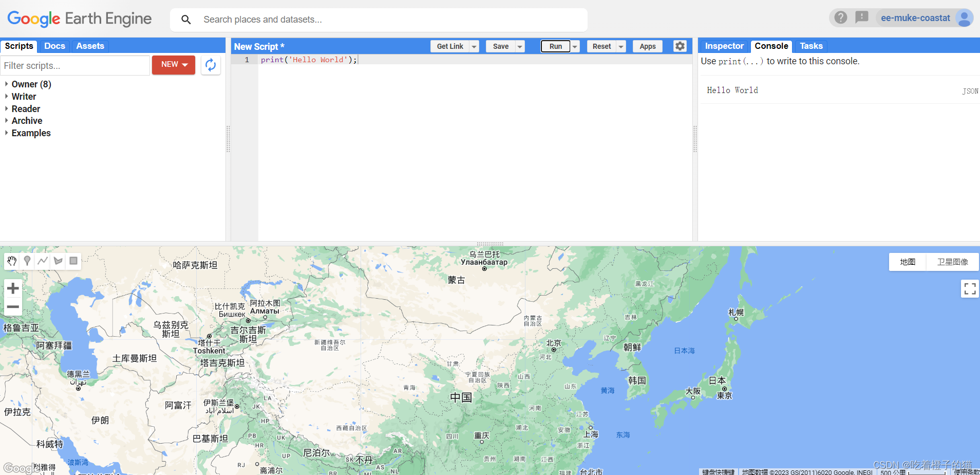Viewport: 980px width, 475px height.
Task: Expand the Examples scripts section
Action: 31,133
